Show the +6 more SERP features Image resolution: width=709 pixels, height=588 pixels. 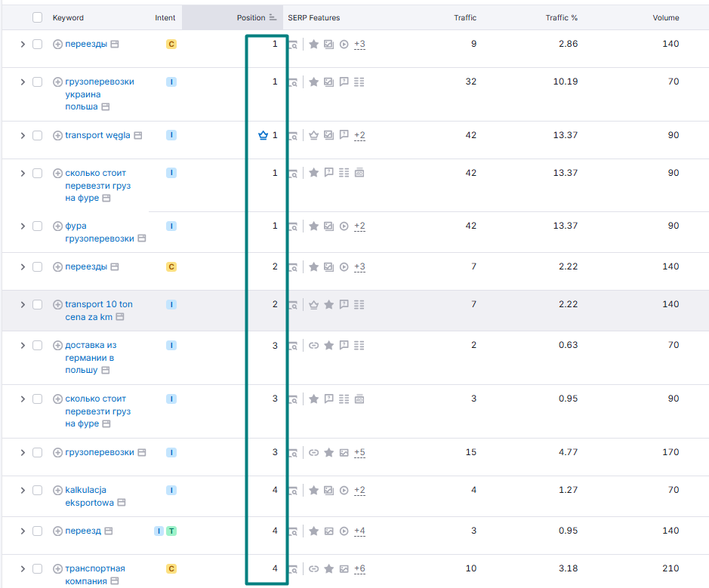[x=359, y=568]
